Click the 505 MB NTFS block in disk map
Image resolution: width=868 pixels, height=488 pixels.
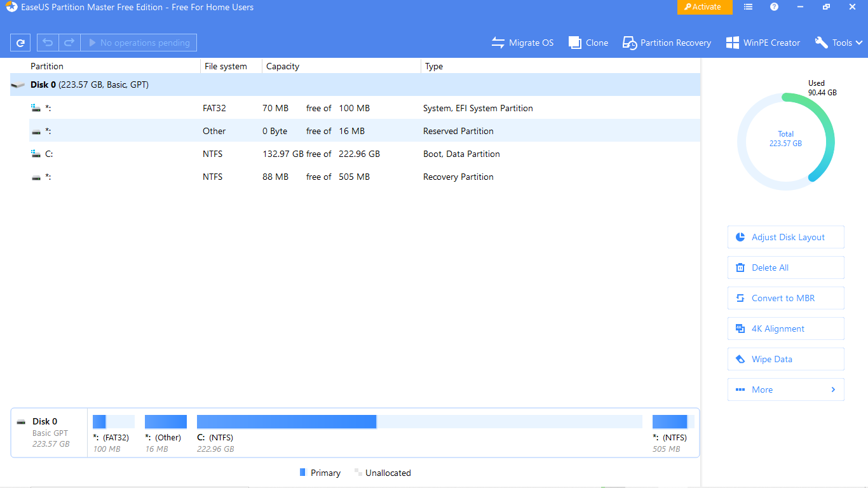[x=674, y=421]
